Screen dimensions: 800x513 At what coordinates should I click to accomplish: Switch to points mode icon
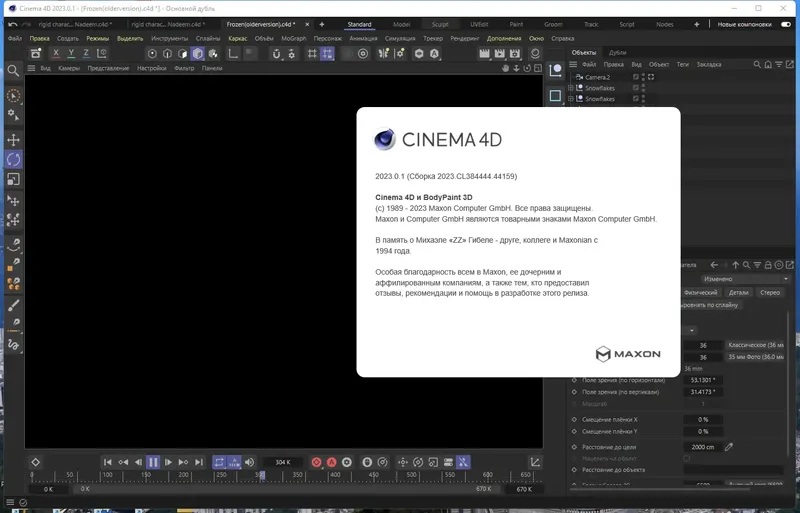pos(152,54)
